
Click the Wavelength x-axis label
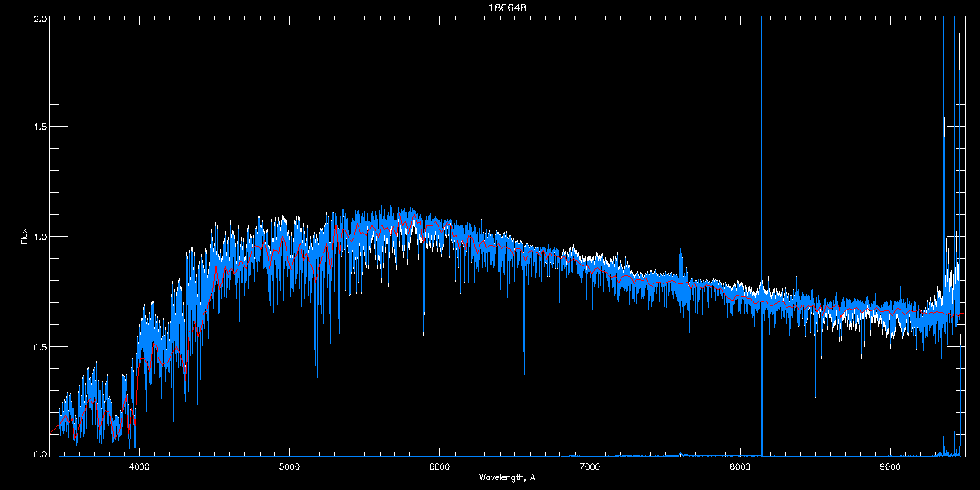[x=507, y=477]
